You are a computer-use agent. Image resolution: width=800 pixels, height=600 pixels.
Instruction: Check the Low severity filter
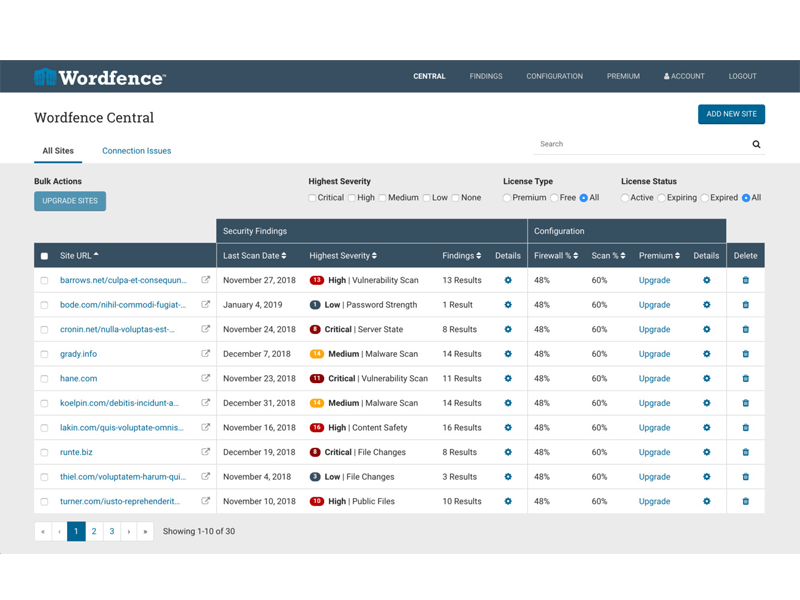tap(427, 198)
